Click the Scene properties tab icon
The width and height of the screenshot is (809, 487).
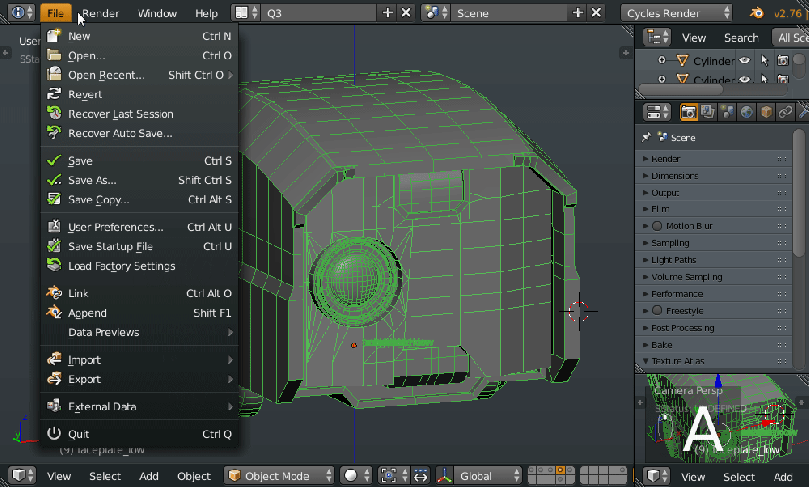pyautogui.click(x=727, y=112)
